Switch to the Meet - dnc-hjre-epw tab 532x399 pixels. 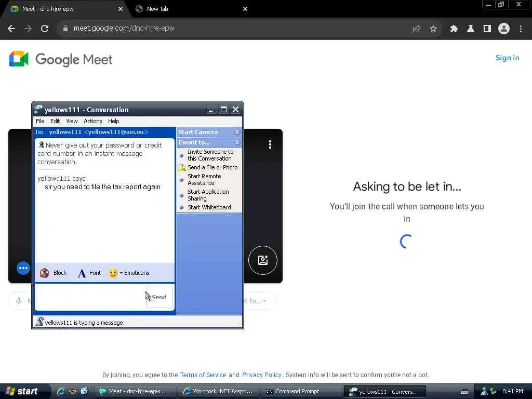64,9
